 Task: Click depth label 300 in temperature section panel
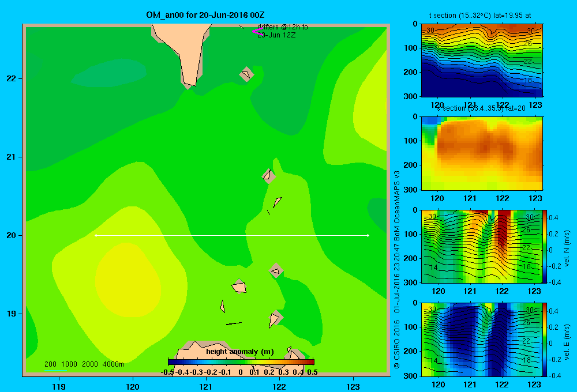411,96
